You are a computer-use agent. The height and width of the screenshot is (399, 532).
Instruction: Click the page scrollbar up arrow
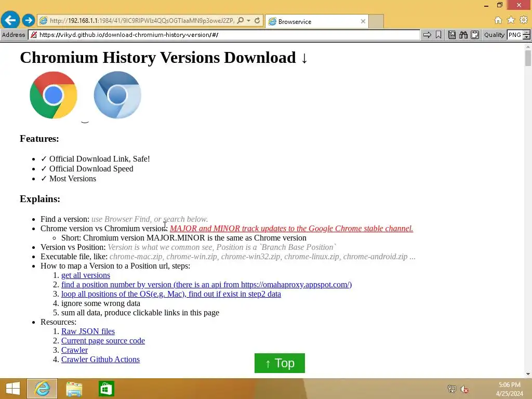click(528, 47)
